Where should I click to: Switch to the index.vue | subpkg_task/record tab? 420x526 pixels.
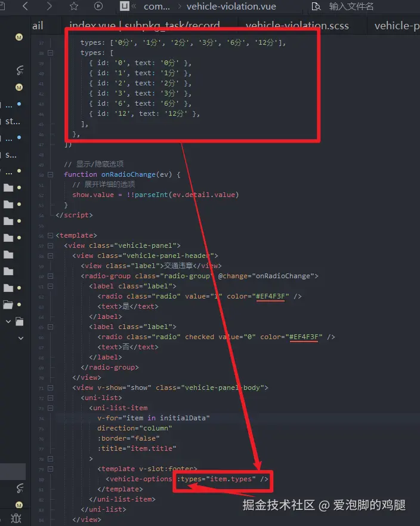click(144, 26)
